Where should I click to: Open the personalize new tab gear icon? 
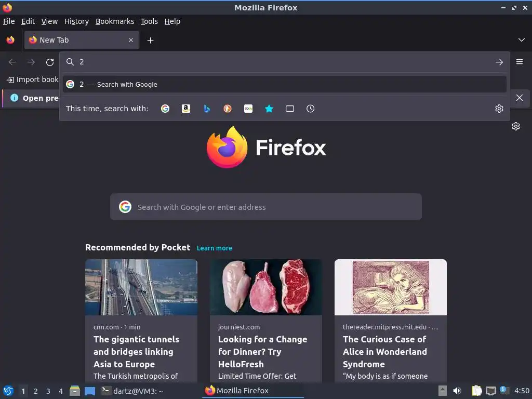(x=516, y=126)
